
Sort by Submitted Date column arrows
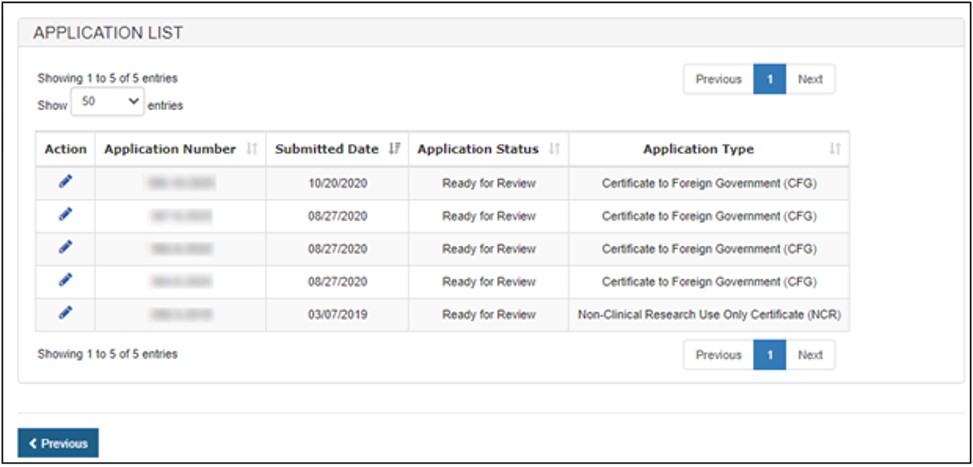(394, 149)
